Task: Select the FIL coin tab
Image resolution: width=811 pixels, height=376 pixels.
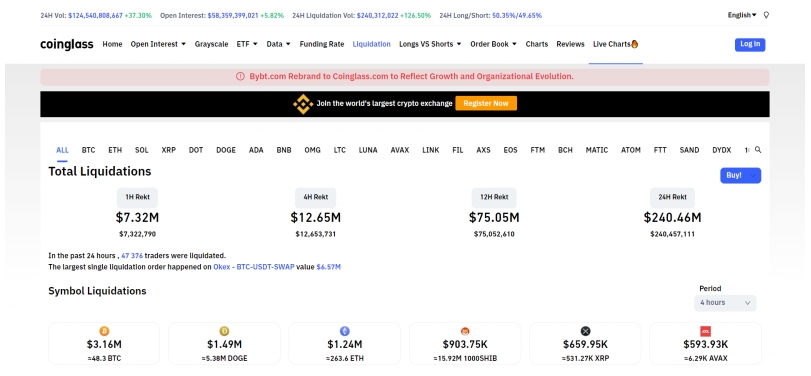Action: pyautogui.click(x=458, y=150)
